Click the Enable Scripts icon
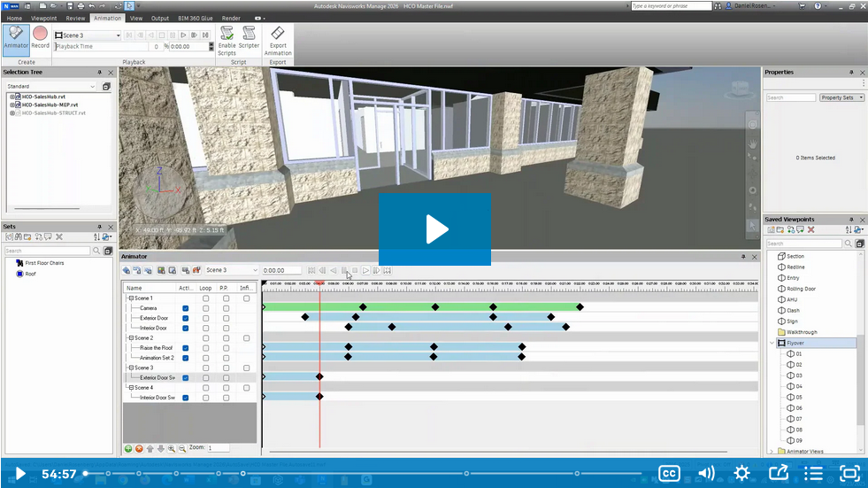The height and width of the screenshot is (488, 868). click(x=227, y=38)
